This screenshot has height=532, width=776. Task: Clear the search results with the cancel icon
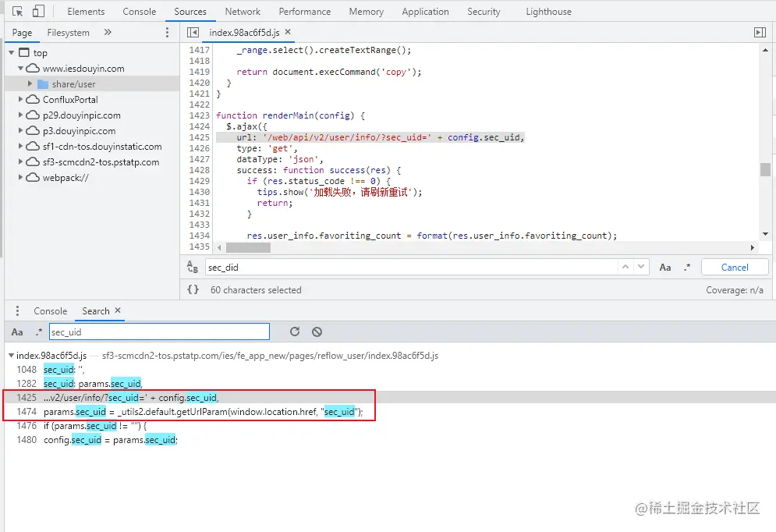pos(317,332)
